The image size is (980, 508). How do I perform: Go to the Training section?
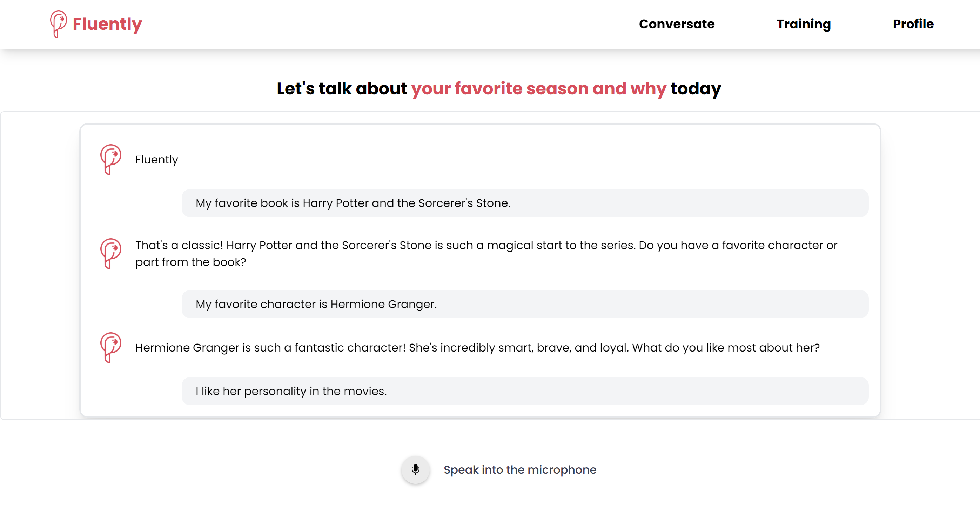(804, 24)
